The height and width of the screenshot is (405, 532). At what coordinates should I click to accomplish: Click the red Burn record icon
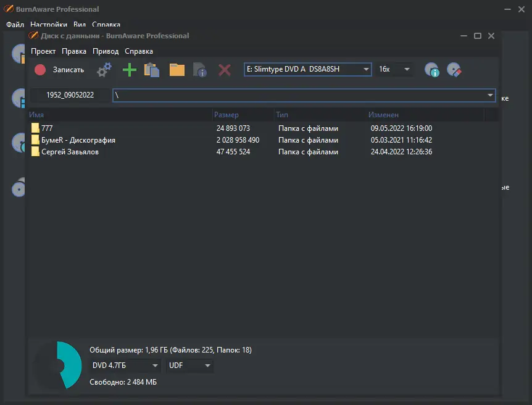tap(40, 70)
